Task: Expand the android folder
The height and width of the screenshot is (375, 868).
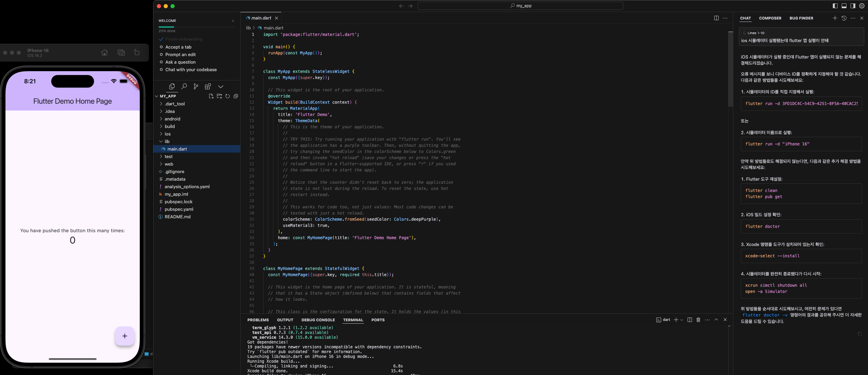Action: [172, 119]
